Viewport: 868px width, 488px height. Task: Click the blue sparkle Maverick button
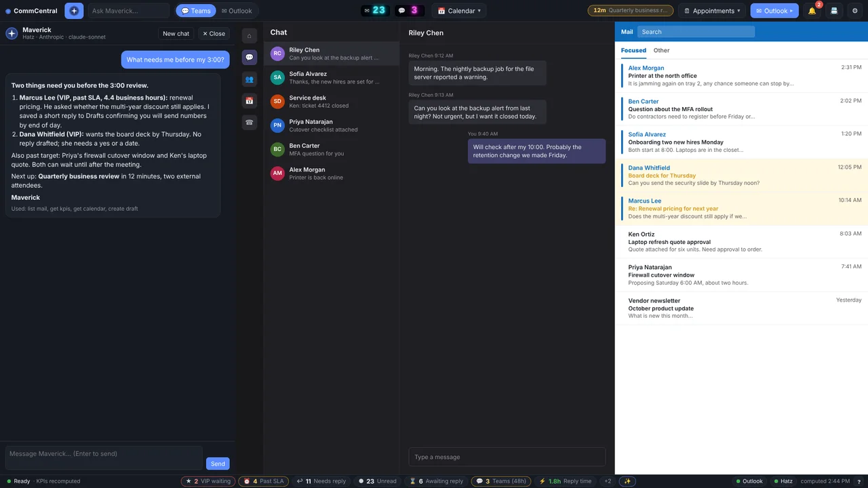coord(74,11)
